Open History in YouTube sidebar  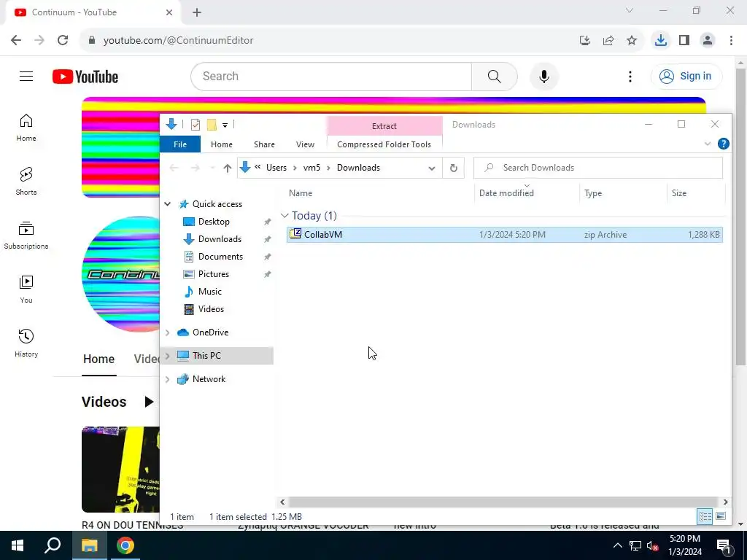click(26, 343)
